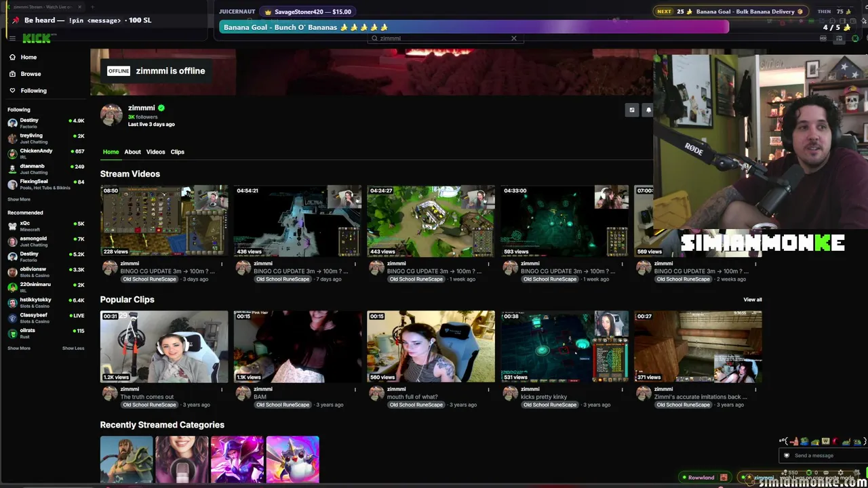Click the 'Last live 3 days ago' text
868x488 pixels.
pos(151,125)
